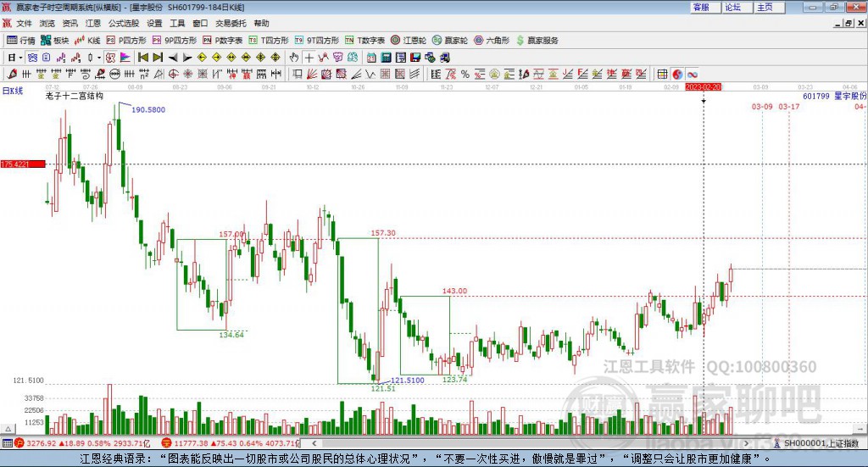Click the 11777.38 index value in status bar

(191, 443)
